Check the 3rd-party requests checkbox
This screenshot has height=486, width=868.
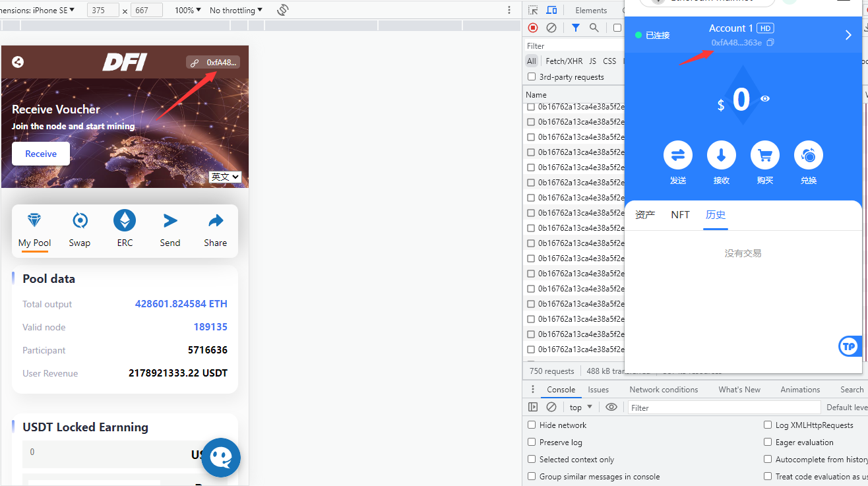point(532,76)
